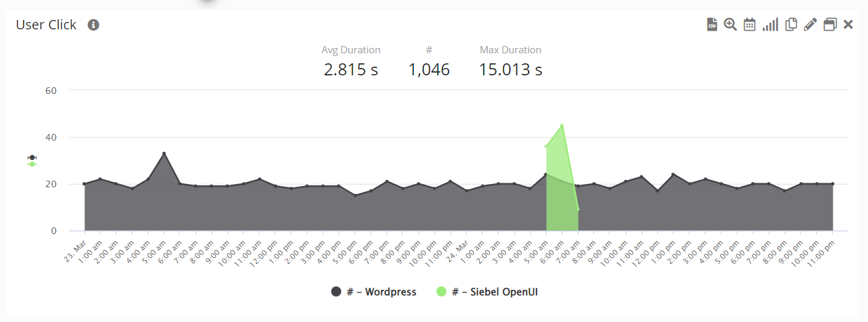This screenshot has width=868, height=322.
Task: Click the green Siebel OpenUI legend circle
Action: tap(441, 292)
